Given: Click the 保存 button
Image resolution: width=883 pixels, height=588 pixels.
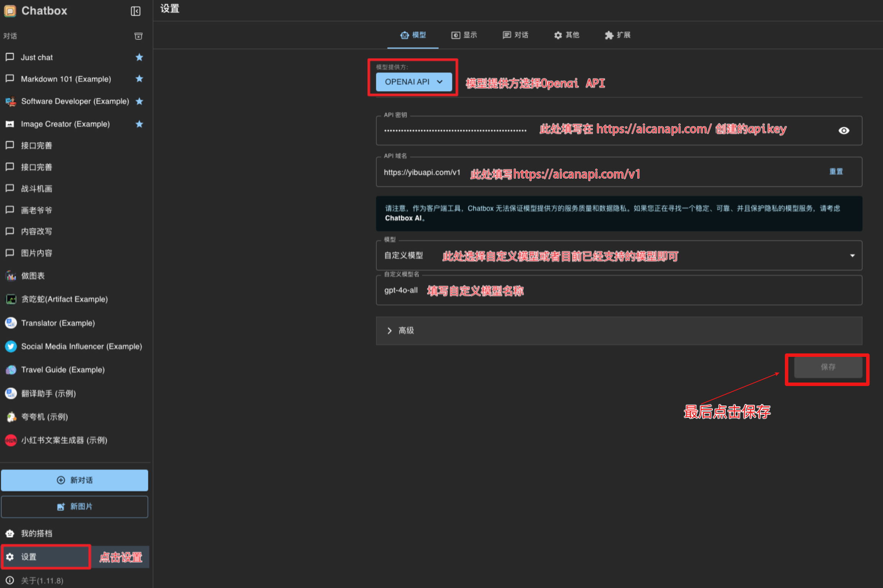Looking at the screenshot, I should [827, 367].
